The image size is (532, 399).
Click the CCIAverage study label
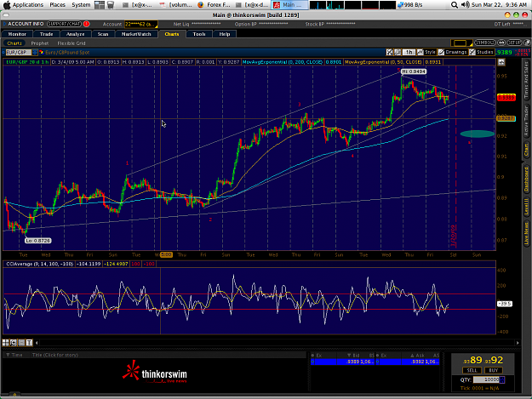point(40,264)
